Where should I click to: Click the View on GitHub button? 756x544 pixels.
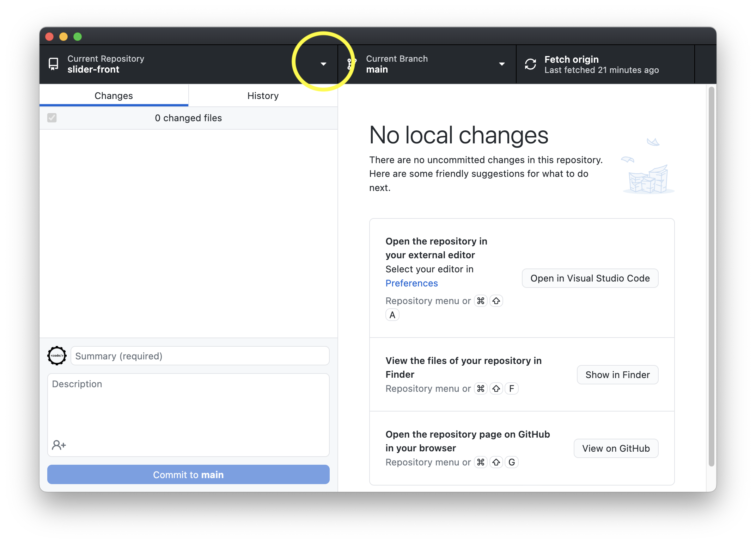tap(616, 449)
